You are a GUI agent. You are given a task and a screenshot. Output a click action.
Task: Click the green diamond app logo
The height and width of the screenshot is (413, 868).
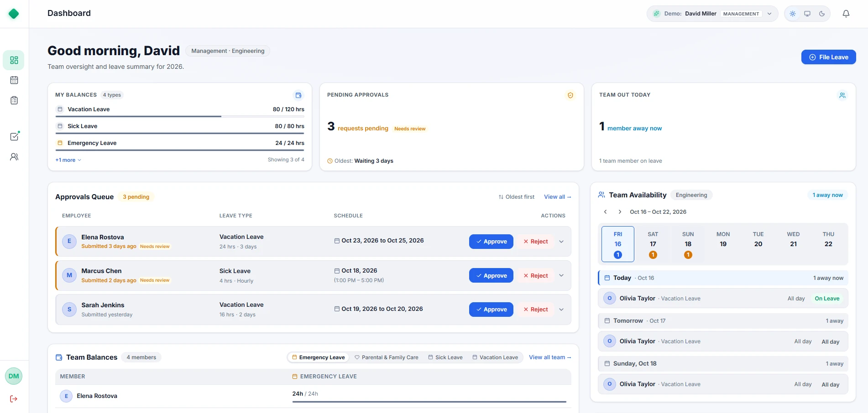(14, 14)
